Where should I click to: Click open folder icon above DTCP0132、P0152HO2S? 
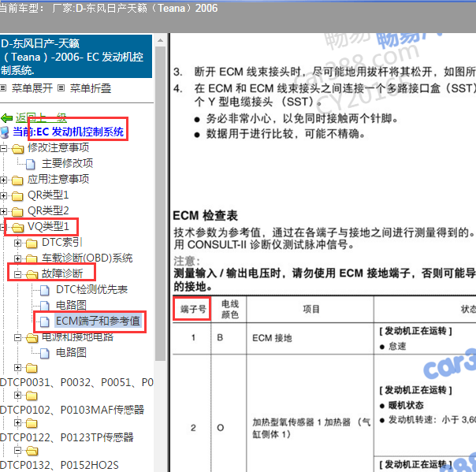32,451
